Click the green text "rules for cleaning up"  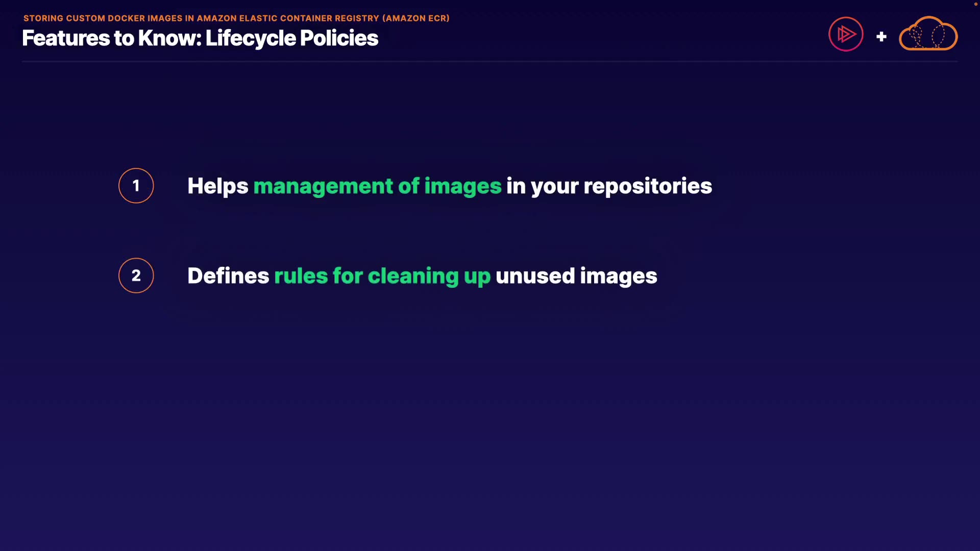click(382, 276)
